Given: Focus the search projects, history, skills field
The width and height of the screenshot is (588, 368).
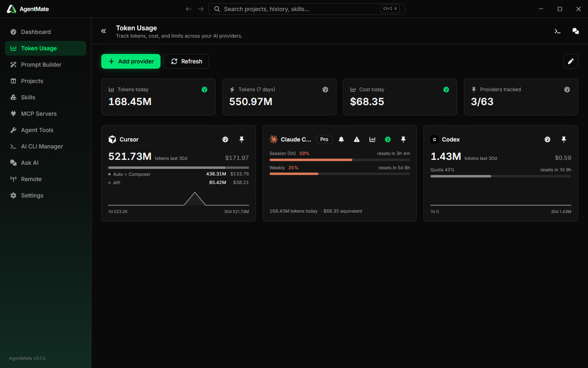Looking at the screenshot, I should [306, 9].
